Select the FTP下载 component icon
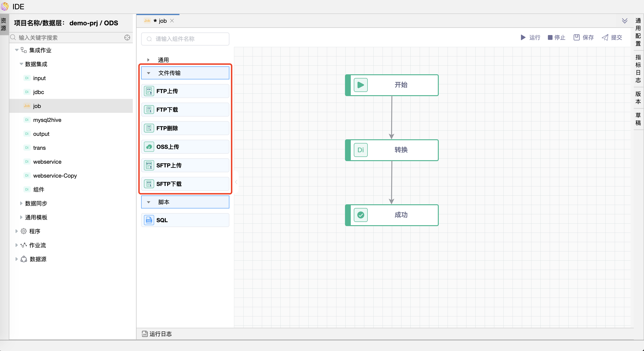 (149, 110)
